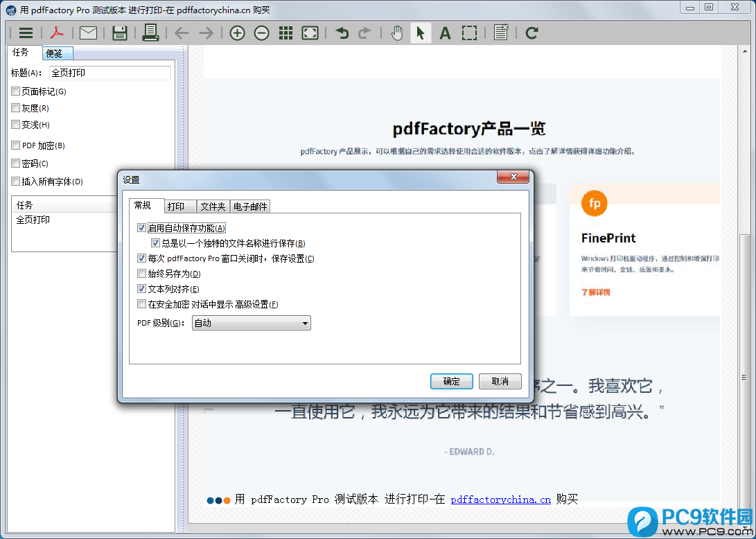The image size is (756, 539).
Task: Print the document with printer icon
Action: [x=150, y=33]
